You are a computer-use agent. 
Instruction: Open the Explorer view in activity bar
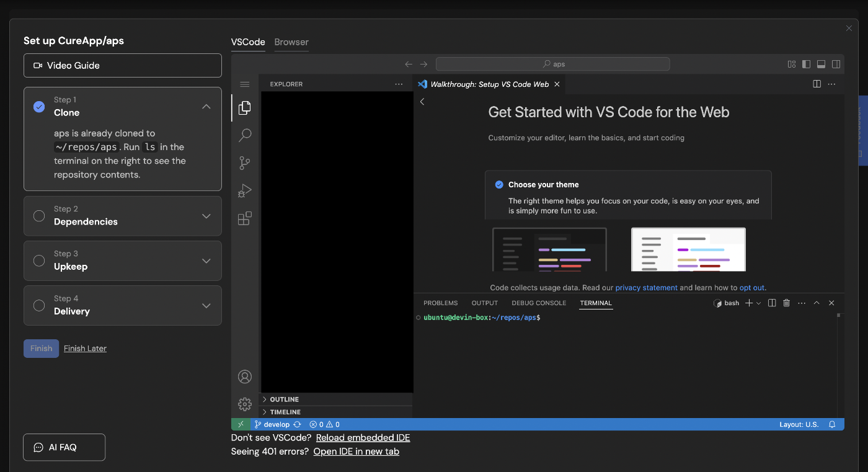coord(245,107)
